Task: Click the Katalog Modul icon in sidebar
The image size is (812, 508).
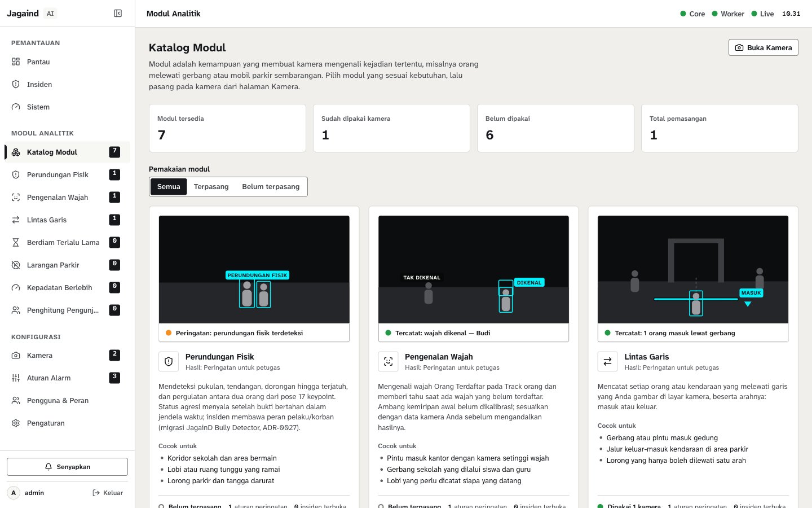Action: (x=16, y=152)
